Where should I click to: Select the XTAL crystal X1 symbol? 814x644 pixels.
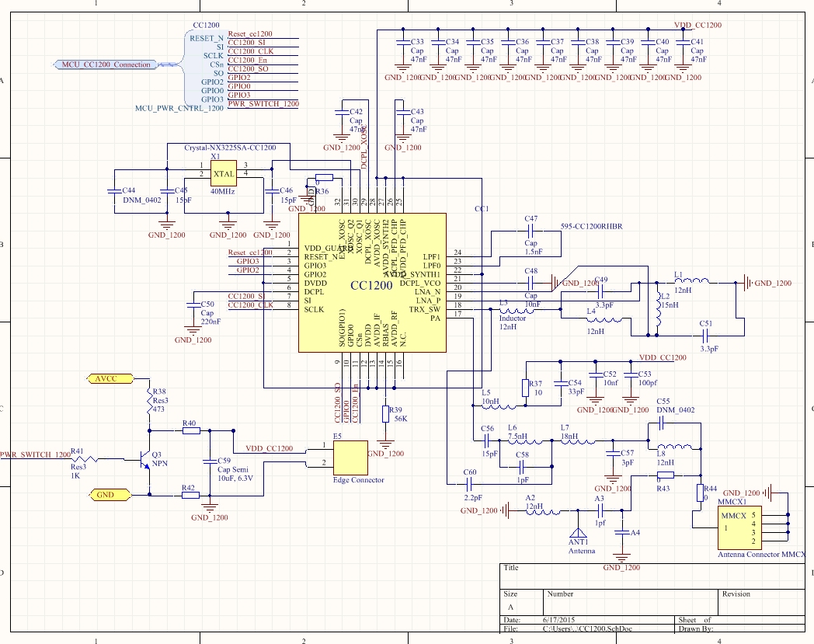coord(224,173)
